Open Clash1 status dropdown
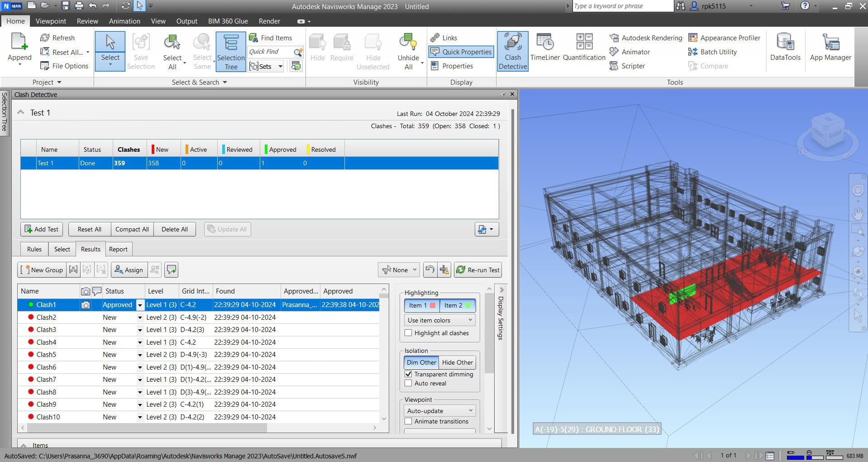868x462 pixels. click(x=140, y=305)
